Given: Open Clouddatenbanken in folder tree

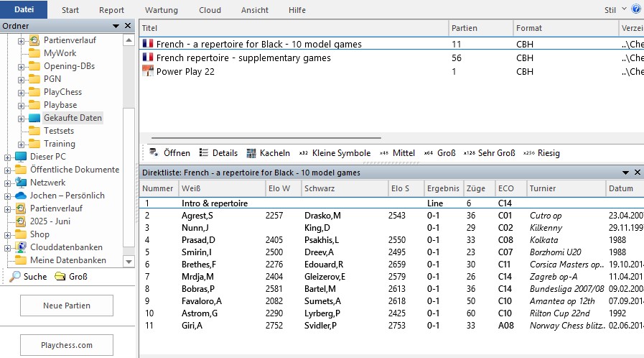Looking at the screenshot, I should pyautogui.click(x=66, y=247).
